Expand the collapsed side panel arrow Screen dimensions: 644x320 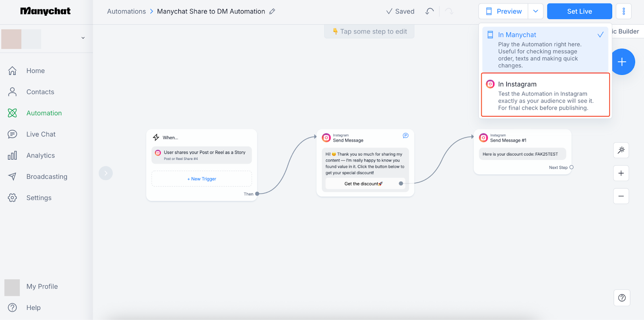pyautogui.click(x=105, y=173)
